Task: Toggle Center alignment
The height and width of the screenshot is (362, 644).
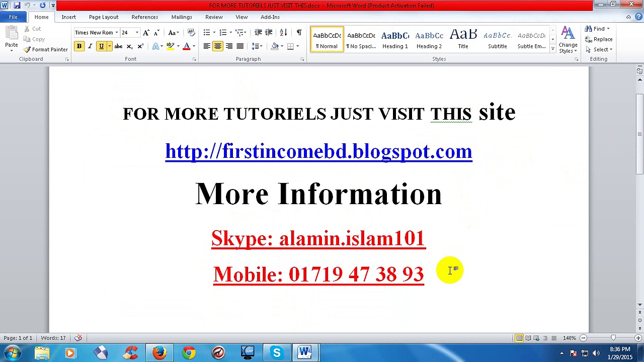Action: [x=218, y=46]
